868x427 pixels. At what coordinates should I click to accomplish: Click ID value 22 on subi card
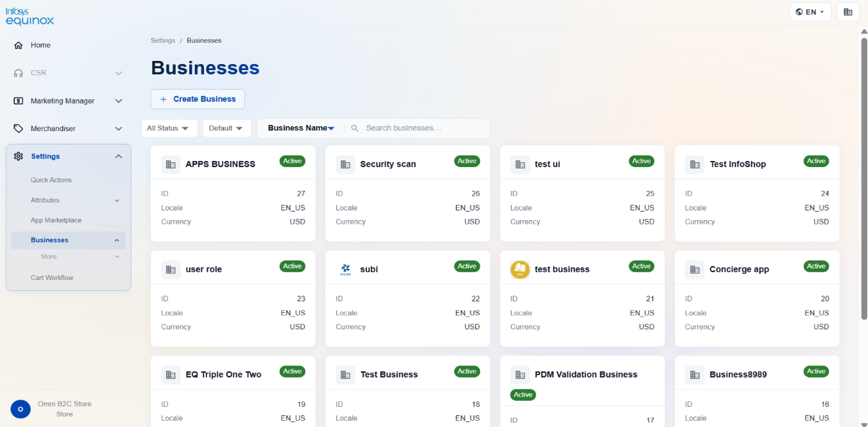coord(475,299)
